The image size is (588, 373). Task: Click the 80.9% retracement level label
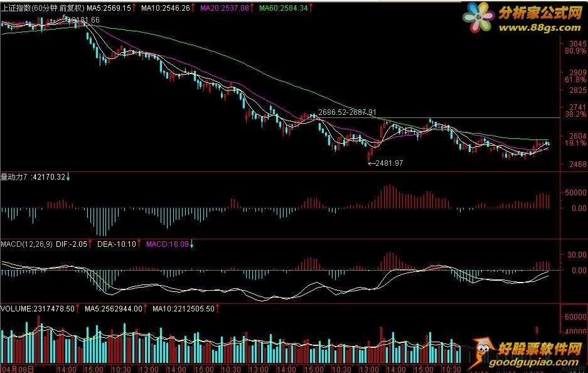coord(575,51)
